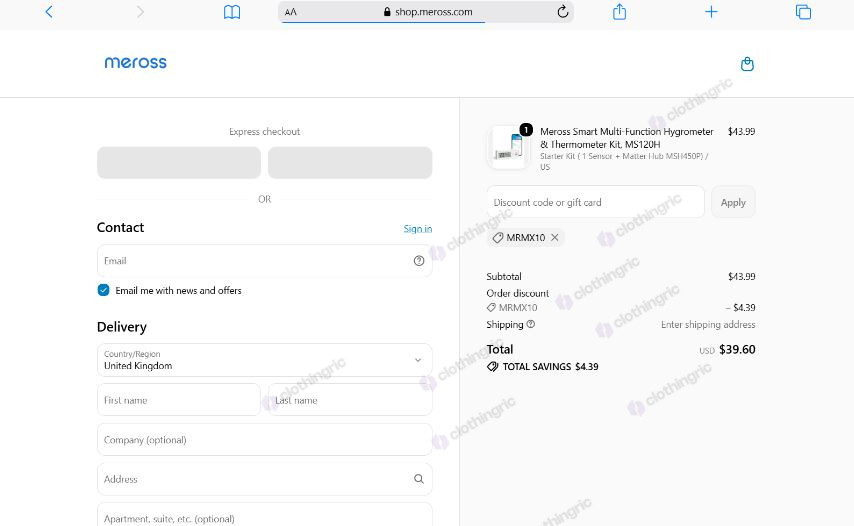
Task: Click Apartment, suite, etc. field
Action: coord(265,515)
